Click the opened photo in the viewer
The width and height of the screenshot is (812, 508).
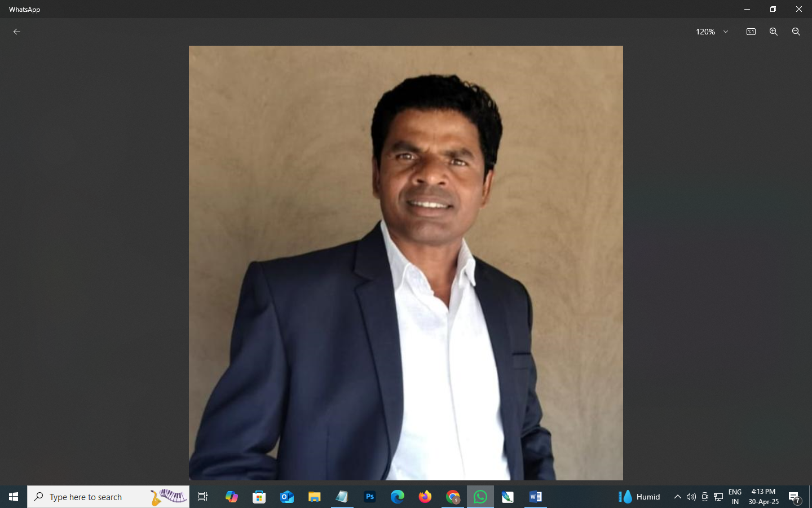(x=405, y=262)
